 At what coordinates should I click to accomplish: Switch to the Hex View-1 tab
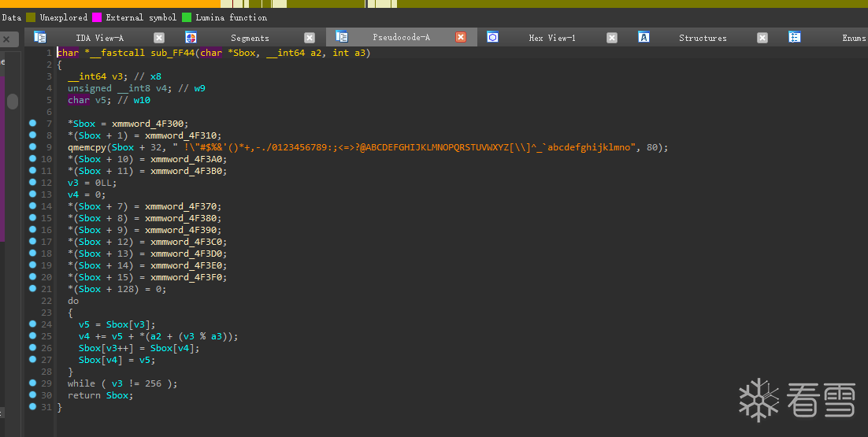pyautogui.click(x=552, y=38)
